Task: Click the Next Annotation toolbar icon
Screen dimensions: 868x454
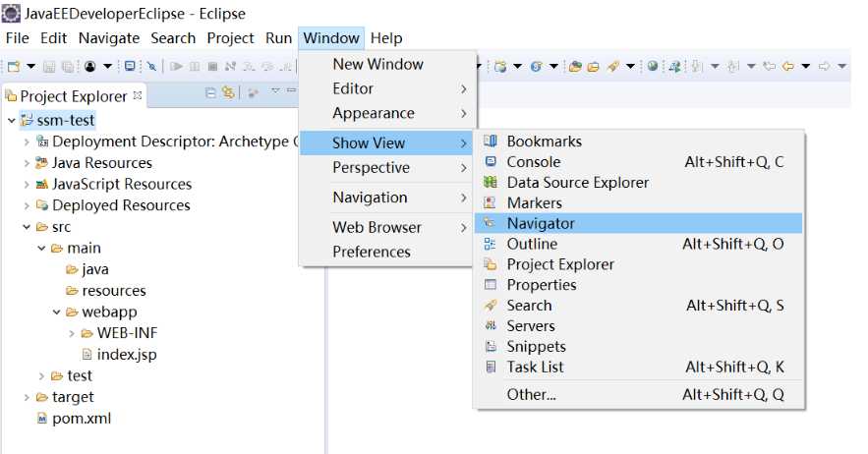Action: click(x=698, y=67)
